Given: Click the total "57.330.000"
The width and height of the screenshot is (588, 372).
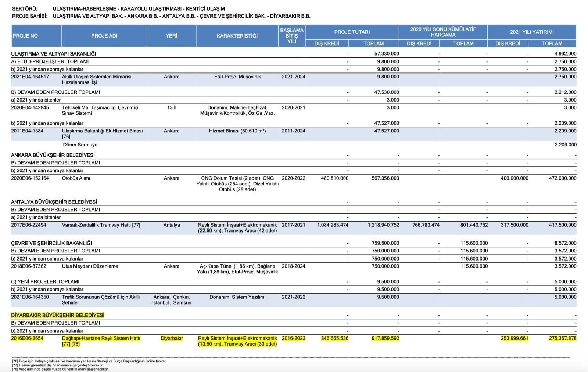Looking at the screenshot, I should click(x=387, y=54).
